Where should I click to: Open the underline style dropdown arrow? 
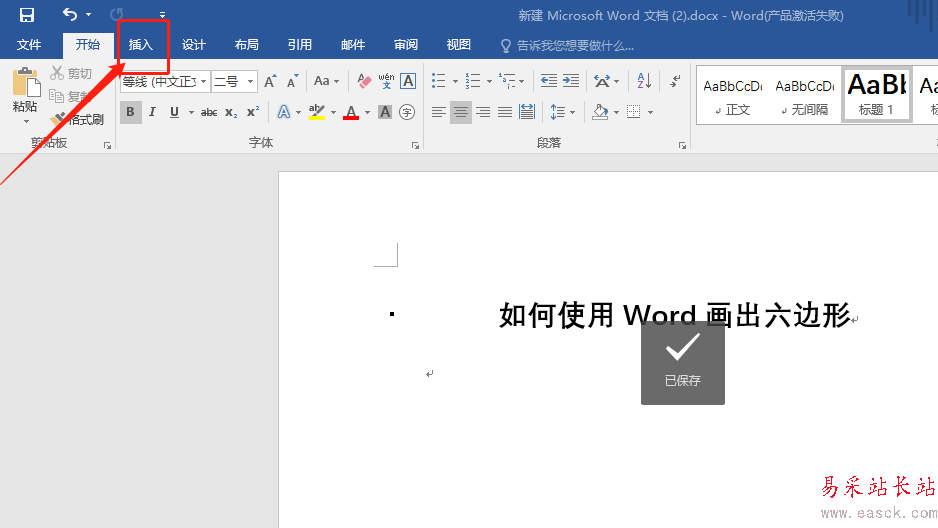191,112
